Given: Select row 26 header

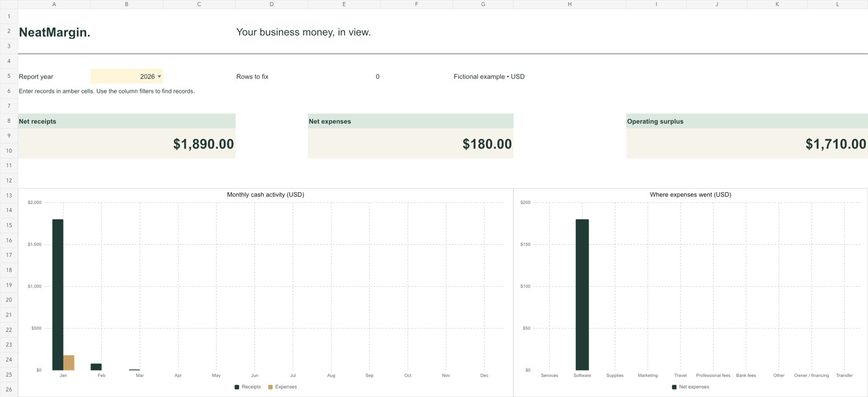Looking at the screenshot, I should (9, 389).
